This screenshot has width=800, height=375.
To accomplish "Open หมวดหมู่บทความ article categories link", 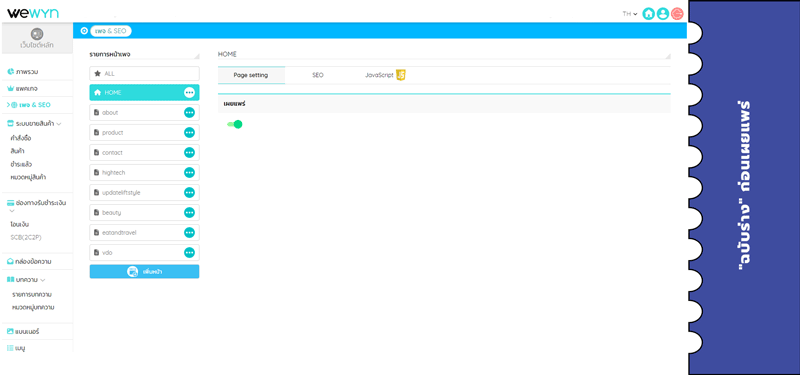I will pyautogui.click(x=33, y=307).
